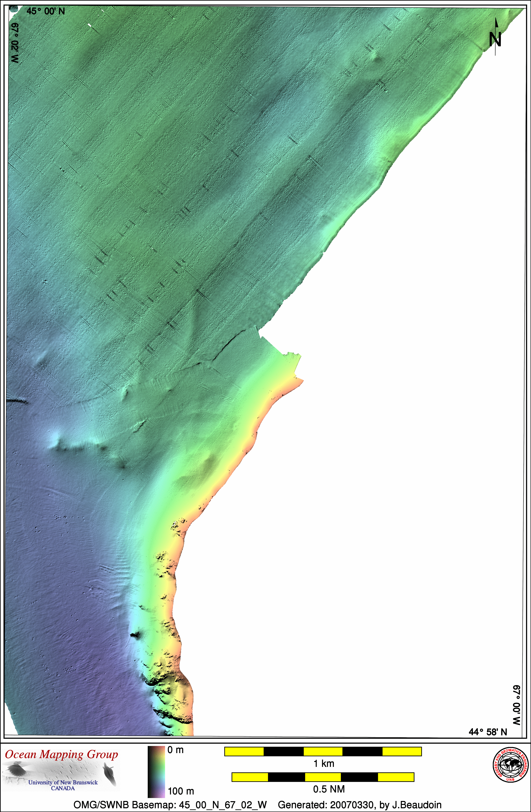531x812 pixels.
Task: Click the Generated 20070330 by J.Beaudoin text
Action: coord(359,805)
